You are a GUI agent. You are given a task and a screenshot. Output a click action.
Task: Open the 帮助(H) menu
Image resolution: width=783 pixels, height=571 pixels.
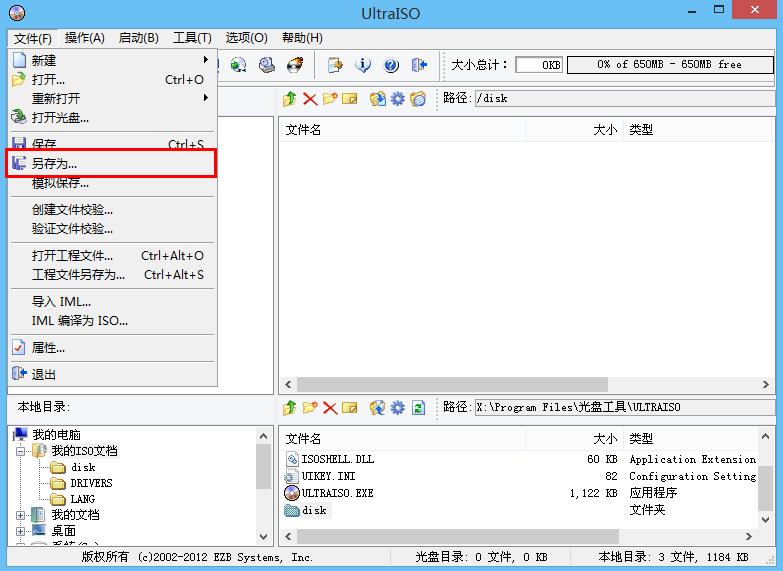point(302,38)
